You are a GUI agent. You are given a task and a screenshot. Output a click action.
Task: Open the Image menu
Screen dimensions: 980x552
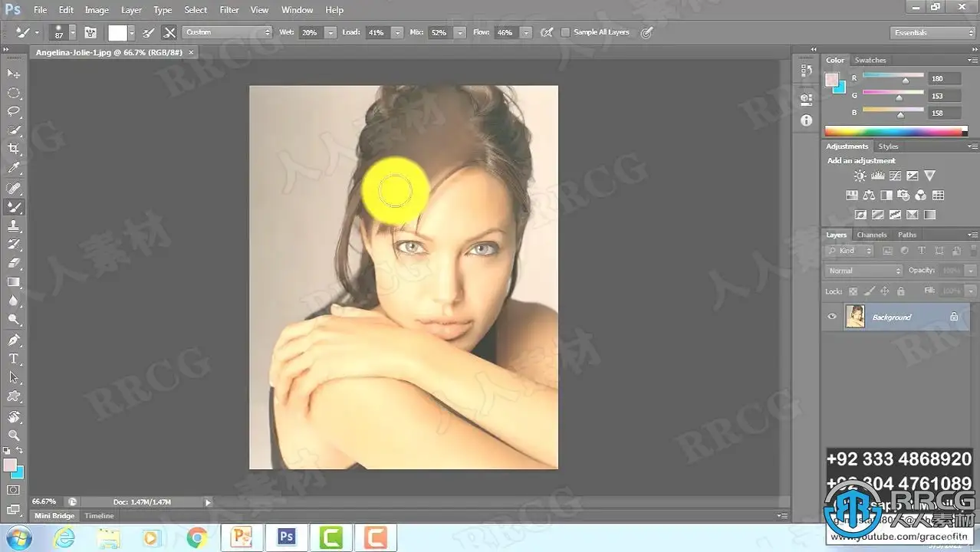97,10
